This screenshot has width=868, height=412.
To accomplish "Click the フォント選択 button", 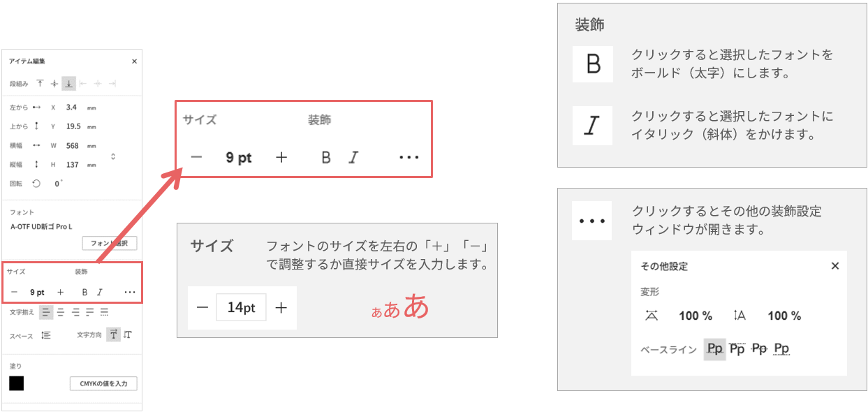I will pyautogui.click(x=110, y=243).
